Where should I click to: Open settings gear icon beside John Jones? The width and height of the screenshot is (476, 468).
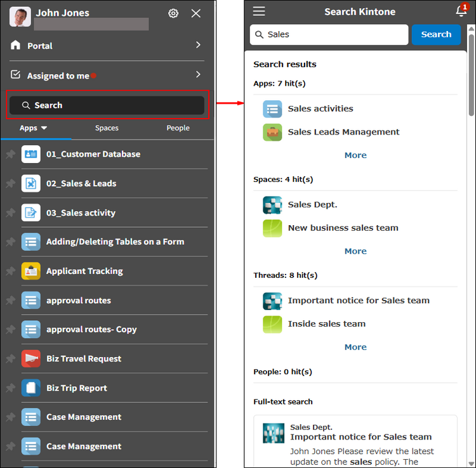tap(173, 13)
